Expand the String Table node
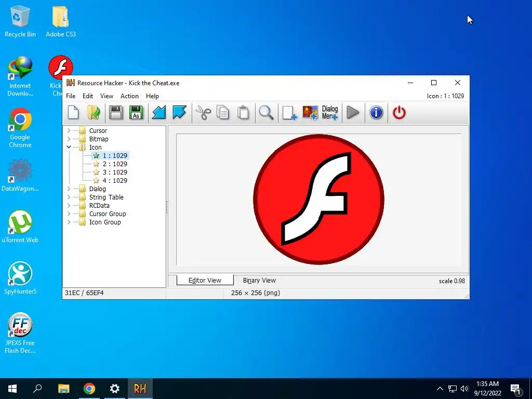532x399 pixels. click(x=69, y=197)
